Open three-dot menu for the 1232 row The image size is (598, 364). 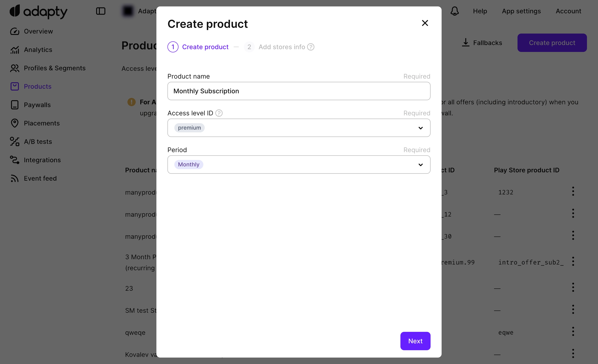click(x=573, y=191)
